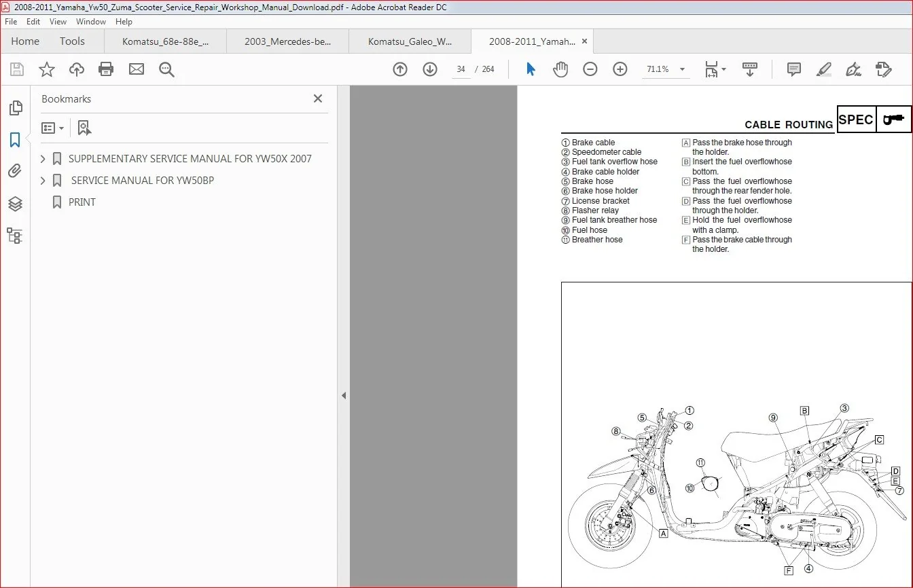Click the upload to cloud icon
Screen dimensions: 913x588
(77, 69)
